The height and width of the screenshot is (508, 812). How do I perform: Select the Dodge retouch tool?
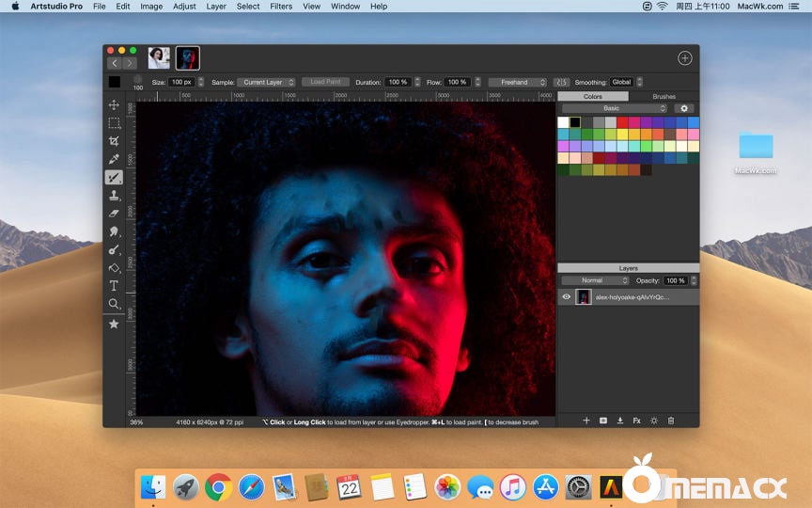[x=114, y=250]
